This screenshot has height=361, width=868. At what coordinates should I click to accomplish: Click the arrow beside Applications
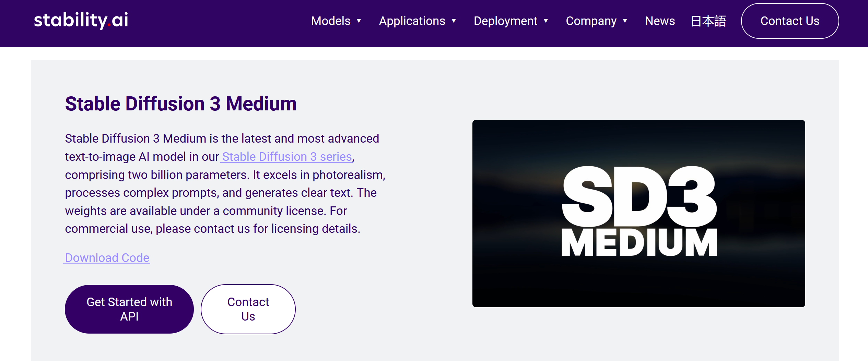pyautogui.click(x=454, y=21)
